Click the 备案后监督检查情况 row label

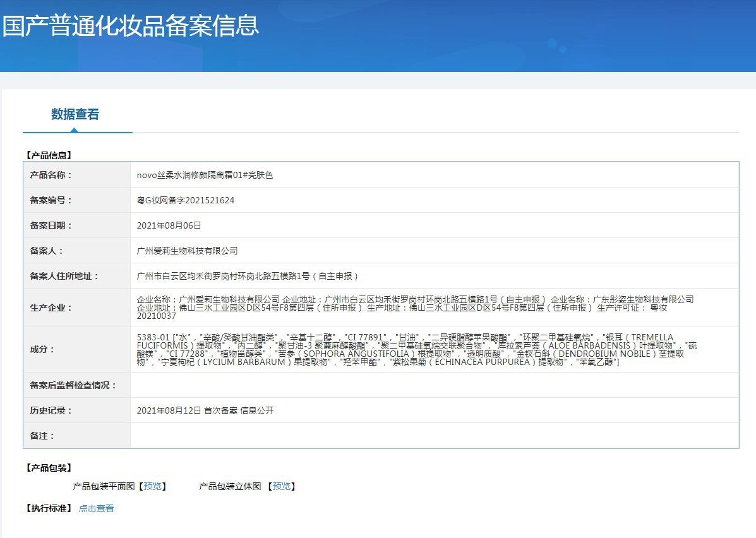coord(73,385)
